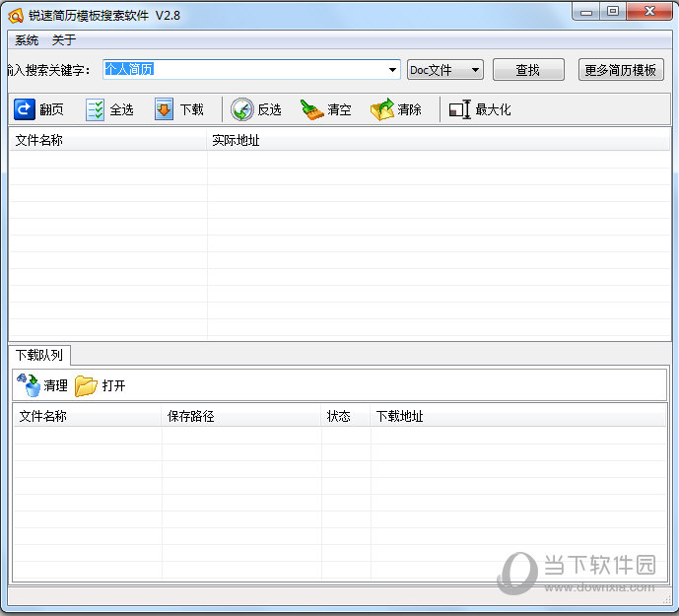Open the Doc文件 file type dropdown
The width and height of the screenshot is (679, 616).
coord(445,70)
